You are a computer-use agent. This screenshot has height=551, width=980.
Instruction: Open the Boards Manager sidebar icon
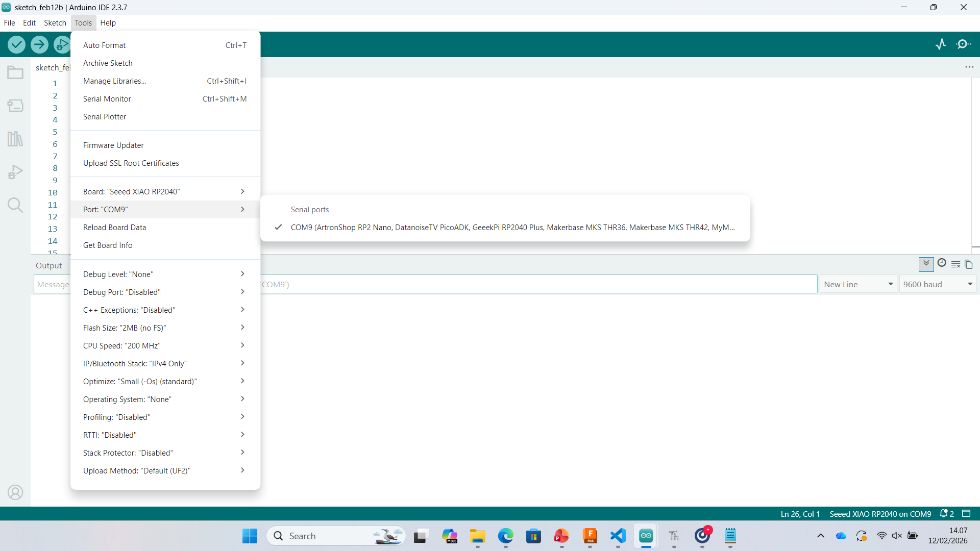click(15, 106)
